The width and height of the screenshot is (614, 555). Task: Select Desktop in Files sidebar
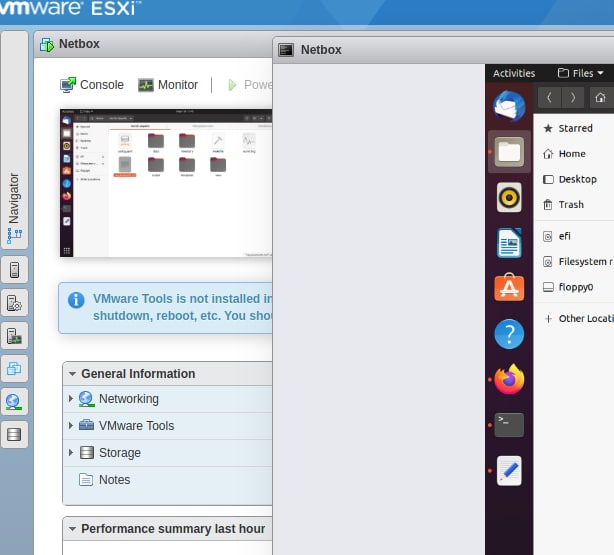(574, 179)
